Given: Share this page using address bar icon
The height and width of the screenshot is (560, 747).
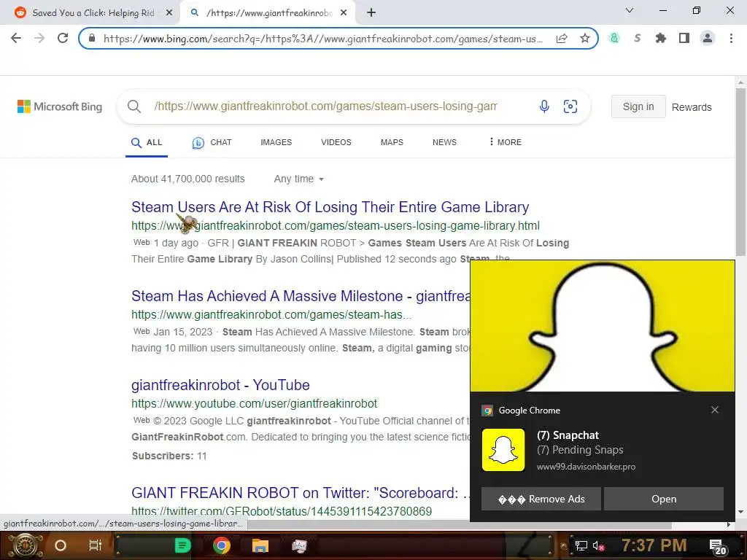Looking at the screenshot, I should (x=562, y=39).
